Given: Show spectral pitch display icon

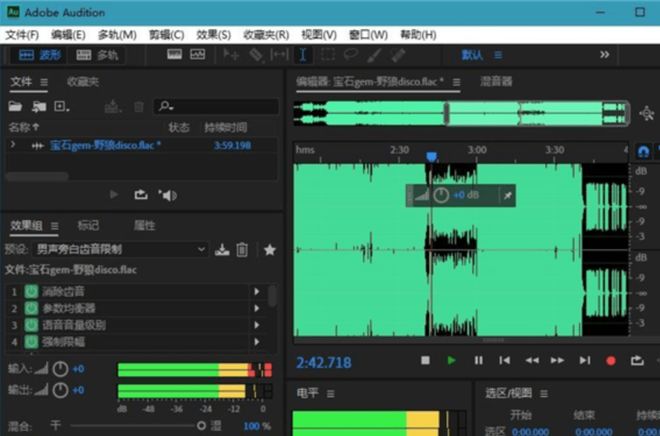Looking at the screenshot, I should 197,54.
